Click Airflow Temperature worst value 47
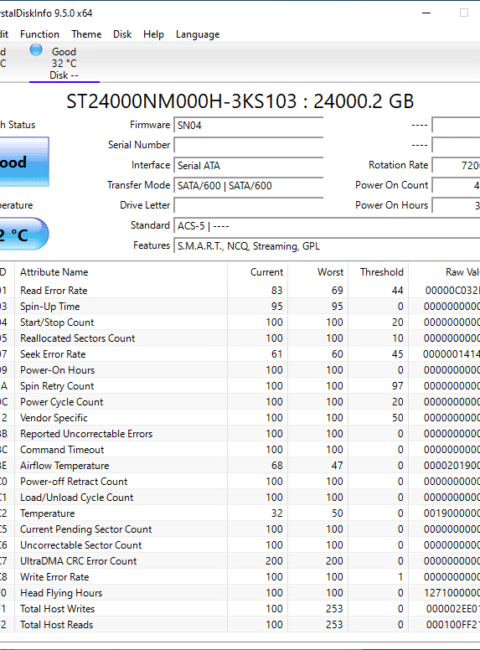This screenshot has height=650, width=480. (x=337, y=466)
